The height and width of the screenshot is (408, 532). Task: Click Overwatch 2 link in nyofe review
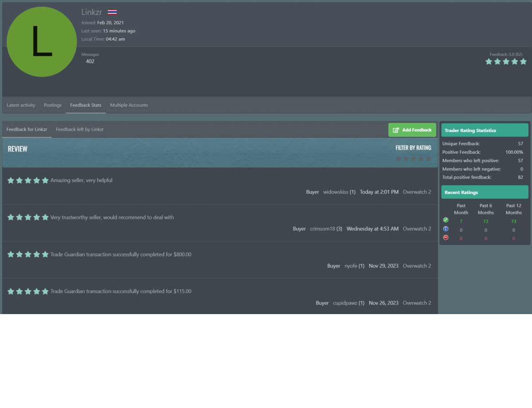(417, 266)
